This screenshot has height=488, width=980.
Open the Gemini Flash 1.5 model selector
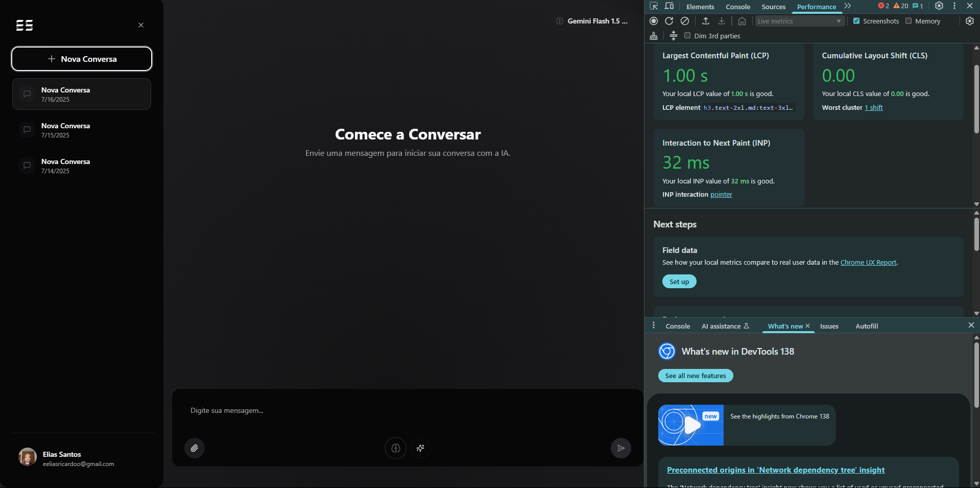click(592, 21)
